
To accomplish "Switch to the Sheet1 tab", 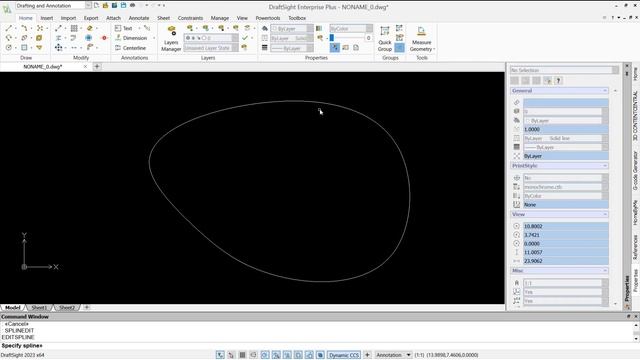I will pyautogui.click(x=39, y=307).
